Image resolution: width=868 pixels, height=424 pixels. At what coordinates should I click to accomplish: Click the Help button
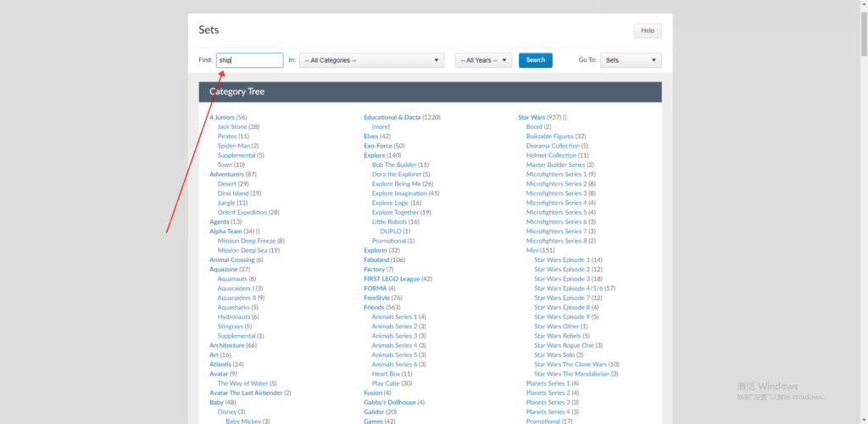pyautogui.click(x=648, y=31)
